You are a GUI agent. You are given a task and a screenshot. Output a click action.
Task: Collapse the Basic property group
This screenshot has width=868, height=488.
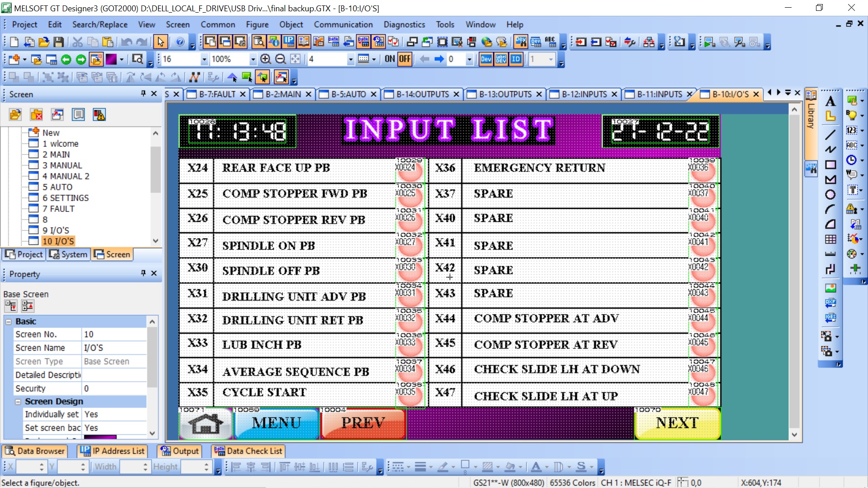(x=9, y=322)
